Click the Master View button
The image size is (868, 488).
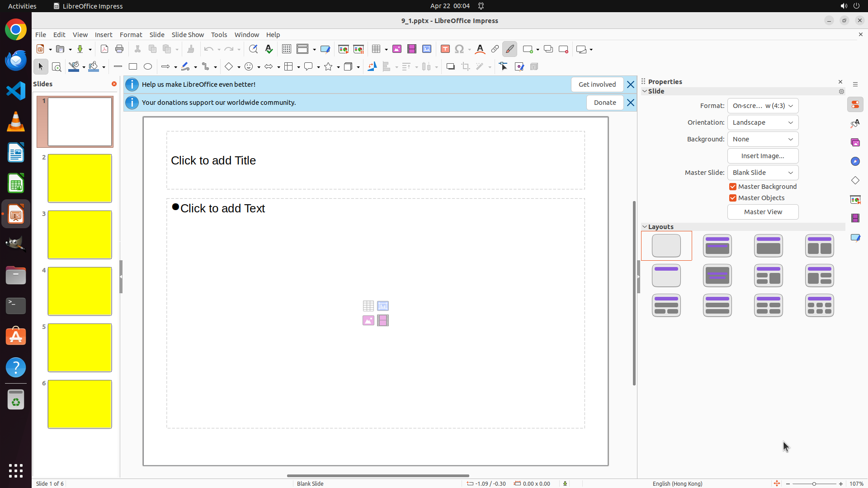763,212
